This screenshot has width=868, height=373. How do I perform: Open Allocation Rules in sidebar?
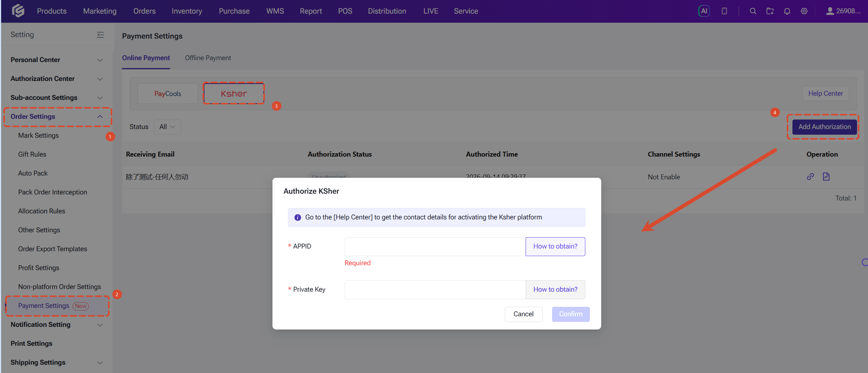coord(42,211)
